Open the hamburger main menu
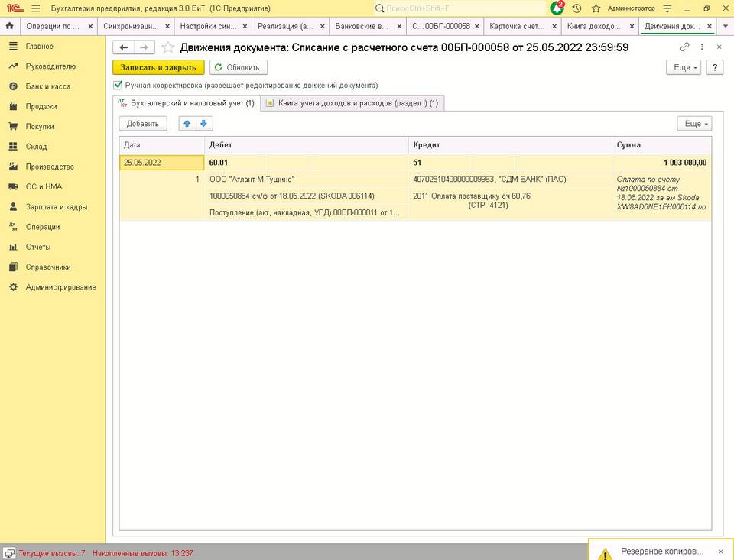Image resolution: width=734 pixels, height=560 pixels. coord(35,8)
